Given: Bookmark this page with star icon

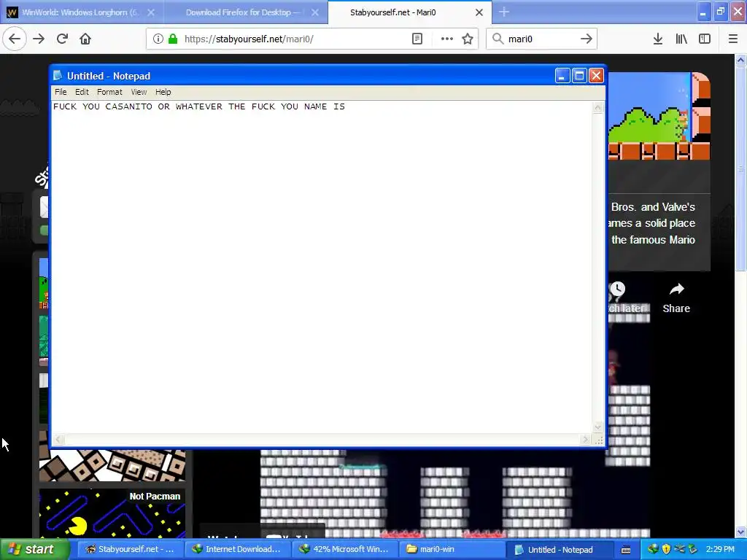Looking at the screenshot, I should coord(468,39).
